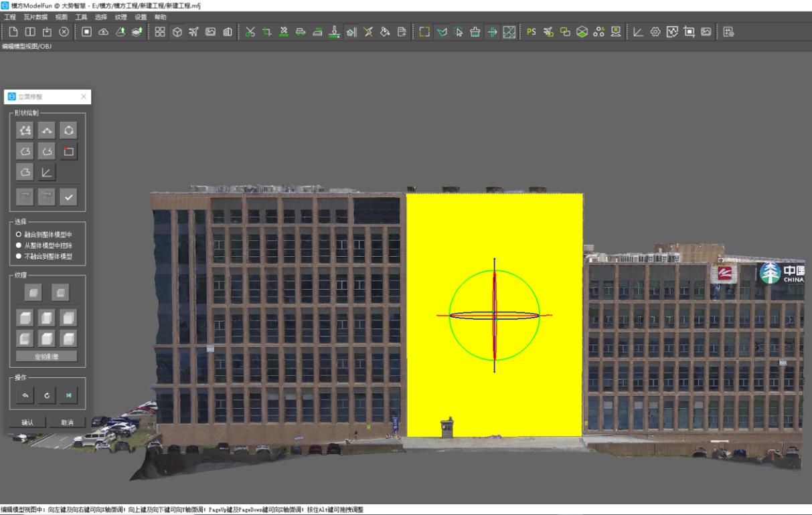Screen dimensions: 812x515
Task: Open the 瓦片数据 menu
Action: (x=35, y=17)
